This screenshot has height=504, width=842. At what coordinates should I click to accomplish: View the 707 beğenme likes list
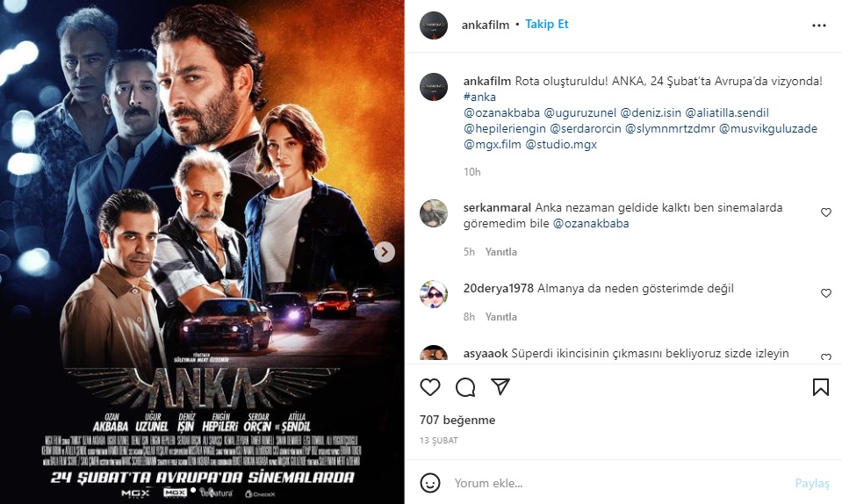click(x=457, y=421)
